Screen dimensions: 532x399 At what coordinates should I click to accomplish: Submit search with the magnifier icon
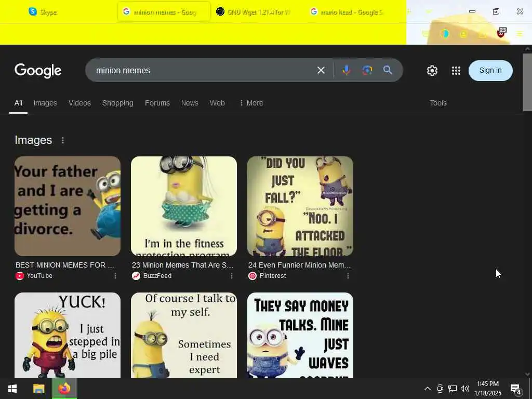coord(388,70)
